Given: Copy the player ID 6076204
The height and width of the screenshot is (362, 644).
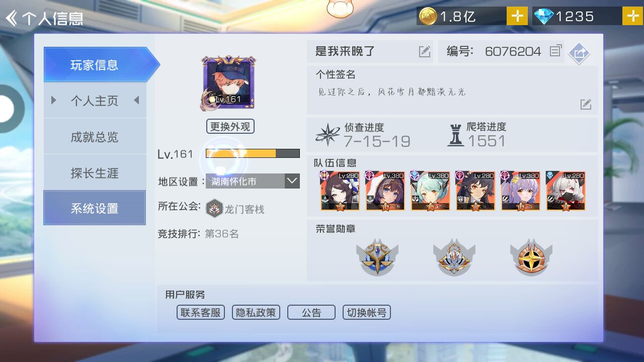Looking at the screenshot, I should [x=555, y=51].
